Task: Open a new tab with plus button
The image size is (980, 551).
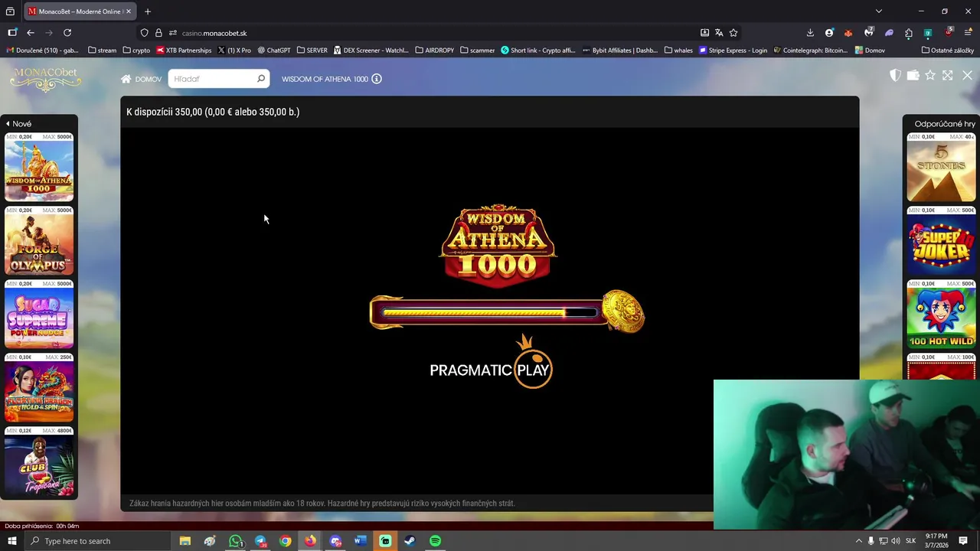Action: pyautogui.click(x=148, y=11)
